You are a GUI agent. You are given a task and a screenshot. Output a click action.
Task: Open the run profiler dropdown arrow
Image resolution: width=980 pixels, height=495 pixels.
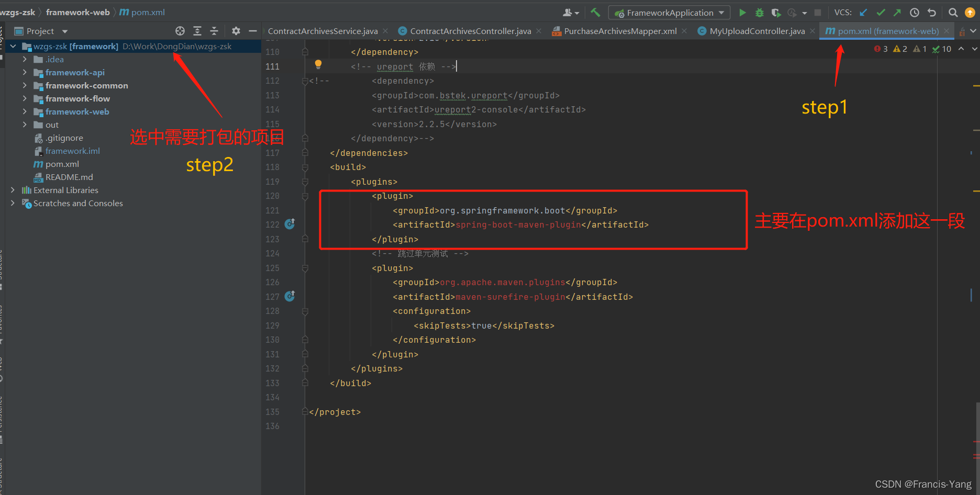pos(804,13)
